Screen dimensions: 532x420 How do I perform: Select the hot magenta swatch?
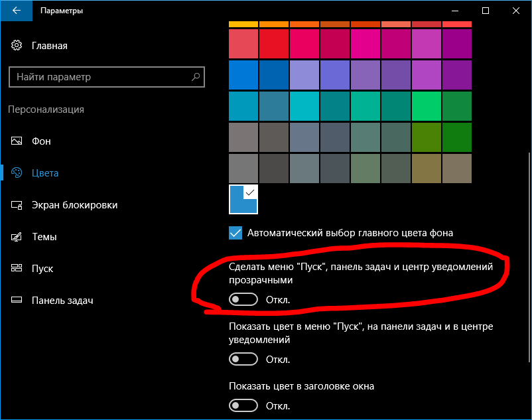tap(366, 44)
